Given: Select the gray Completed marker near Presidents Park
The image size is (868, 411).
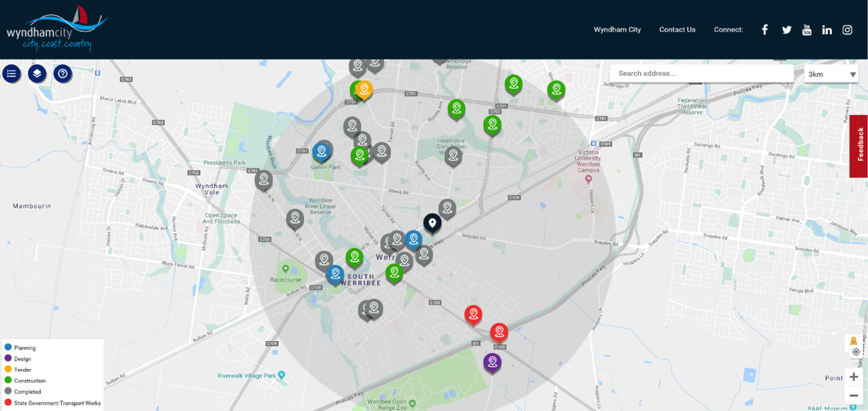Looking at the screenshot, I should coord(263,179).
